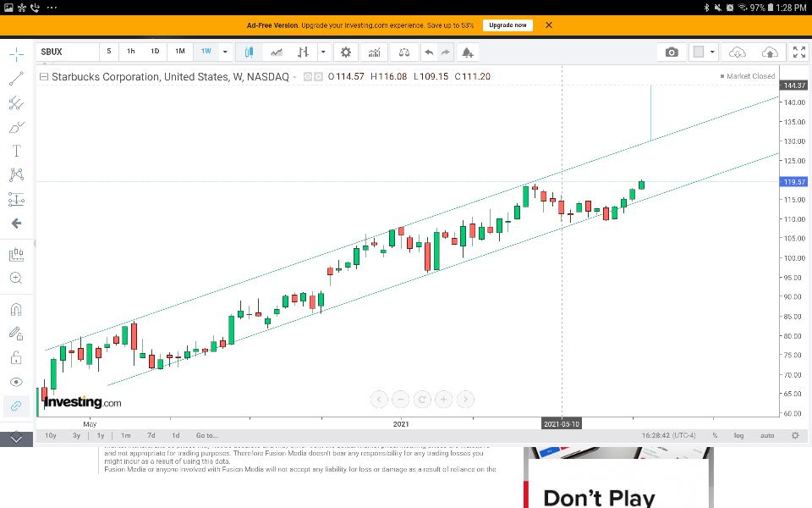Open the compare symbols scale icon

[x=404, y=52]
